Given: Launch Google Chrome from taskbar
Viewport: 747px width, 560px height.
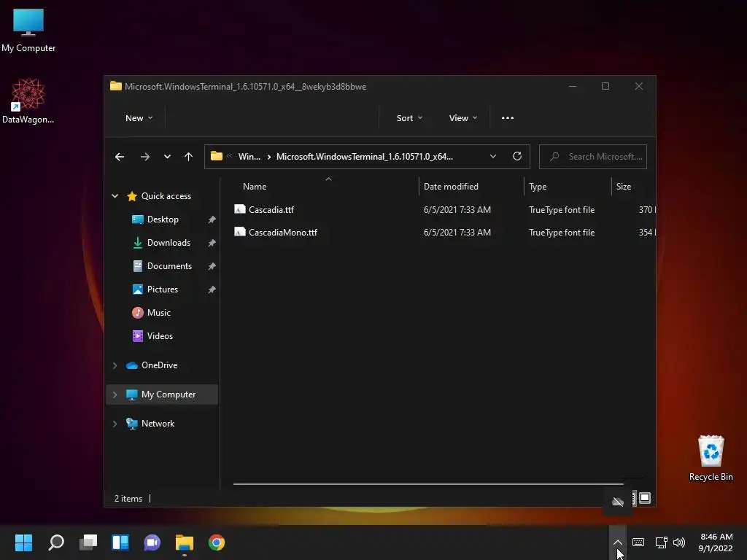Looking at the screenshot, I should [x=216, y=542].
